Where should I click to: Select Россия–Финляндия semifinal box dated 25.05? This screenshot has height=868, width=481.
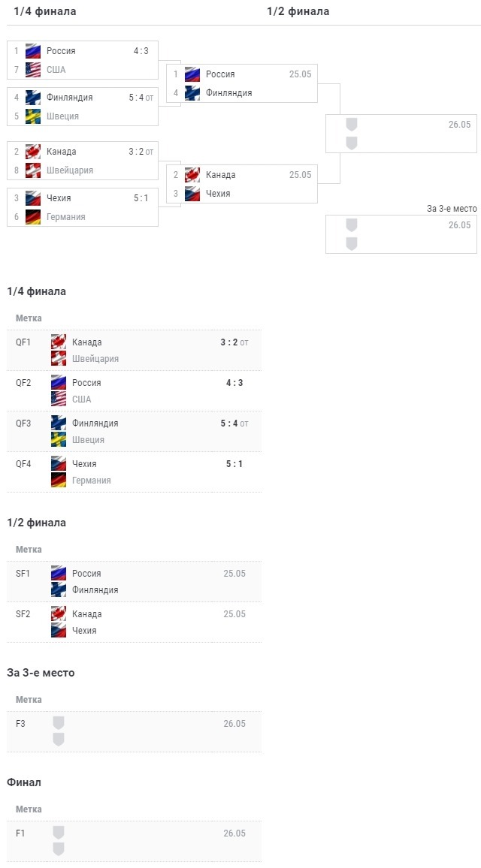tap(241, 83)
